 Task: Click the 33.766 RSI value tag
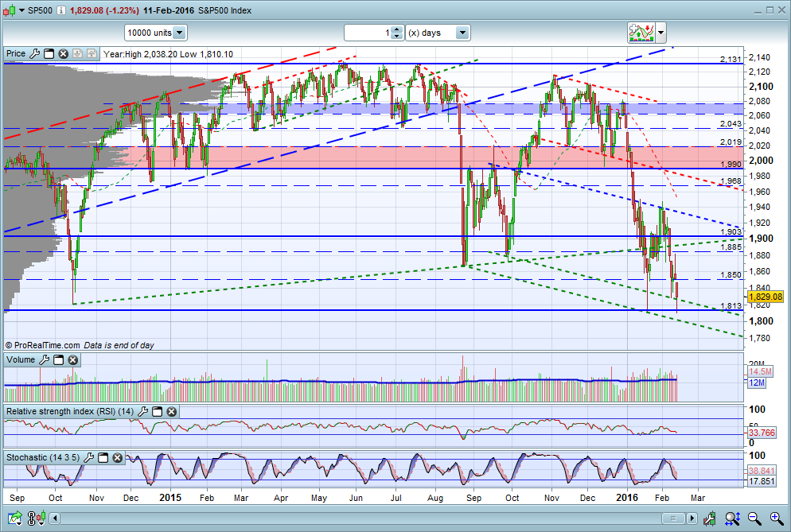762,433
